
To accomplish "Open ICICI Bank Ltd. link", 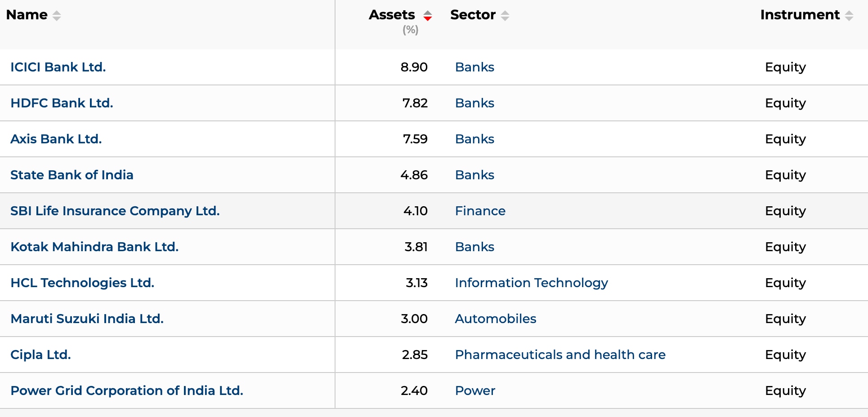I will coord(58,67).
